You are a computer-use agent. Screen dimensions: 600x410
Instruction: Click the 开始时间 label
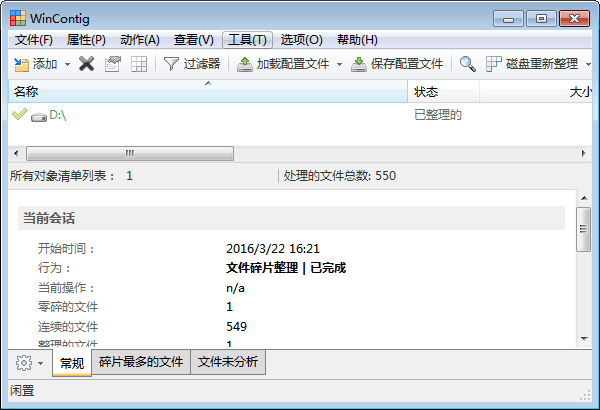click(x=66, y=249)
